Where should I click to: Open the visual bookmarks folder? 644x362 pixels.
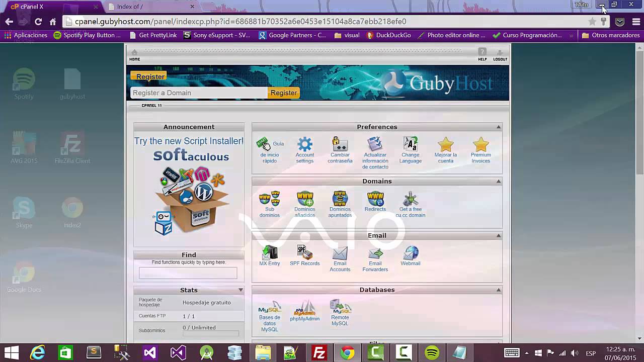pyautogui.click(x=347, y=35)
